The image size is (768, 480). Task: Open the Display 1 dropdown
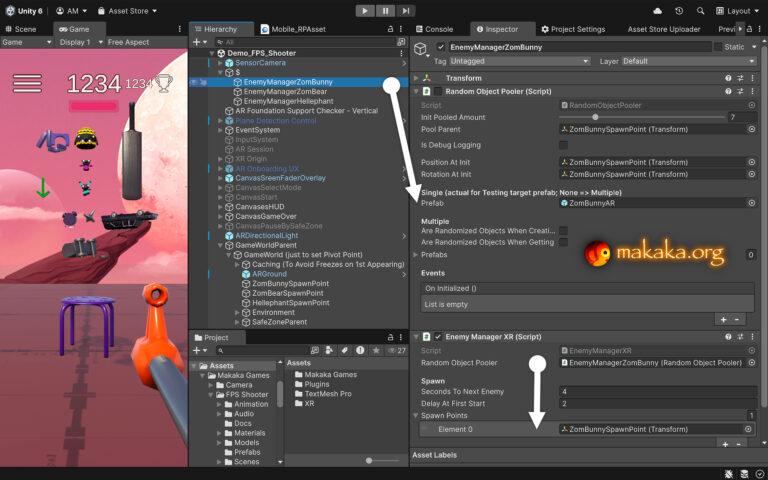pyautogui.click(x=80, y=42)
